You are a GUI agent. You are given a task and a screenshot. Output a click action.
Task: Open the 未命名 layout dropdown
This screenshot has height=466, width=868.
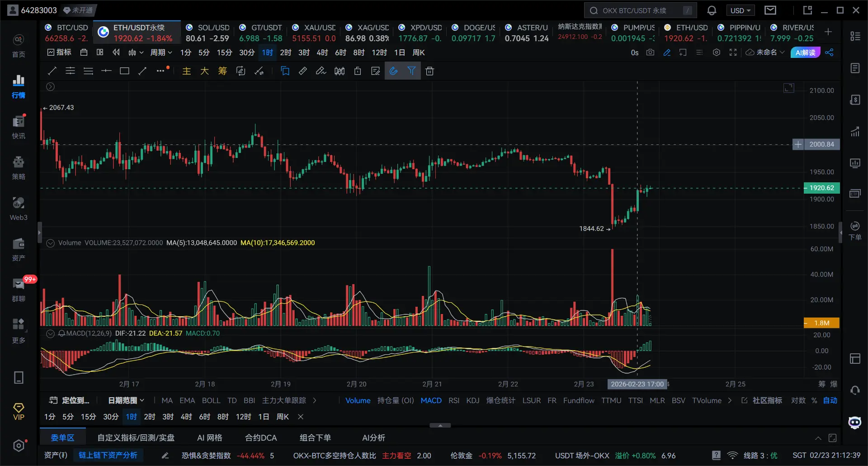tap(765, 52)
